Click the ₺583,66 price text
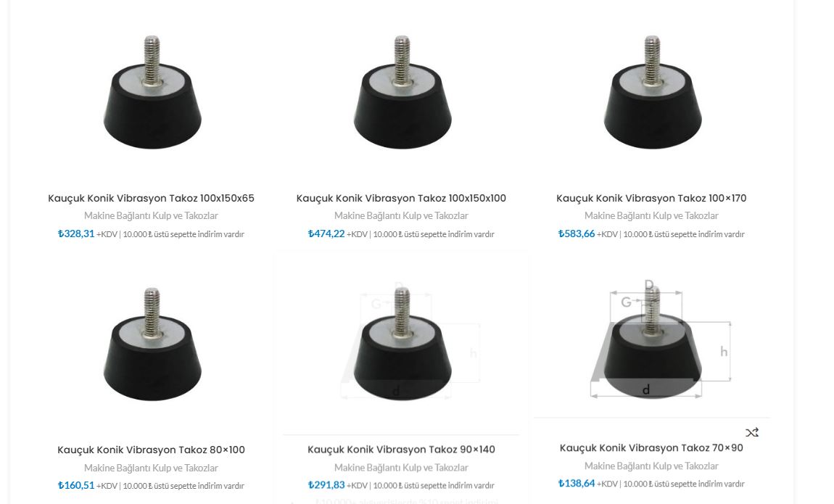 pyautogui.click(x=576, y=234)
